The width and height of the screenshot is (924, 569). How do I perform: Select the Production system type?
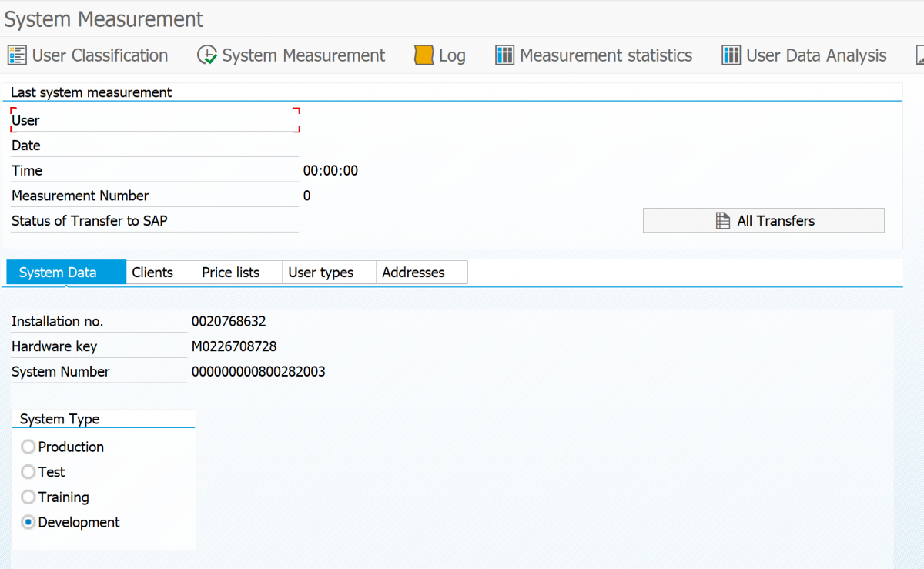click(28, 447)
